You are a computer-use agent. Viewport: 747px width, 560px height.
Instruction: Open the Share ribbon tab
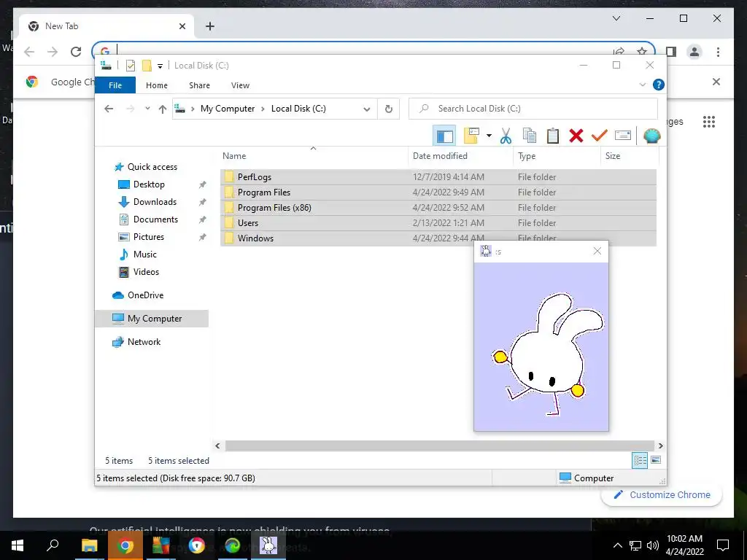tap(199, 85)
